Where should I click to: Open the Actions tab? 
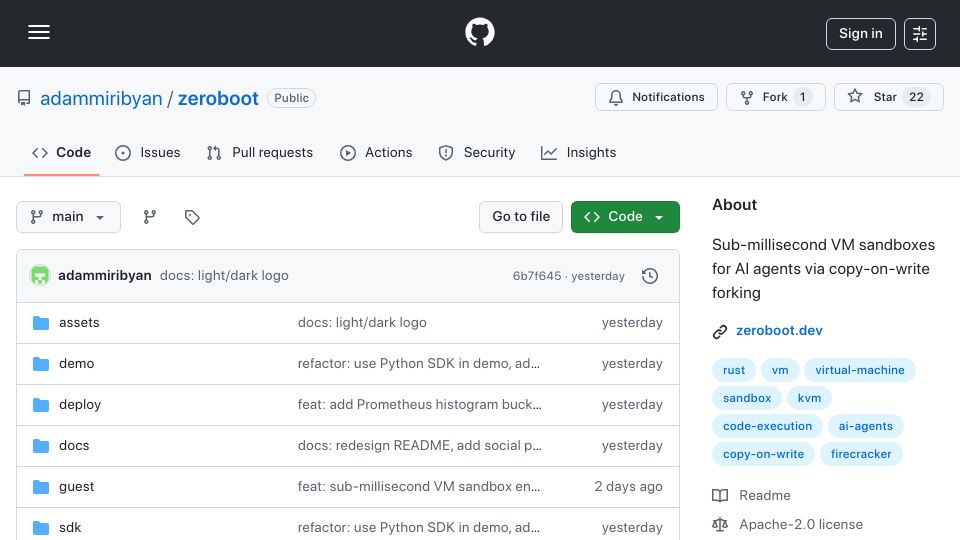[376, 152]
